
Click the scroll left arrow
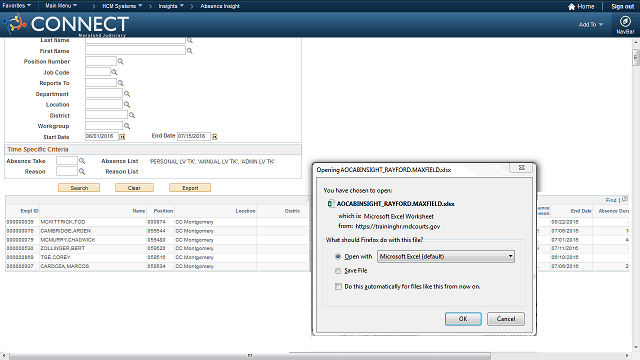point(4,356)
